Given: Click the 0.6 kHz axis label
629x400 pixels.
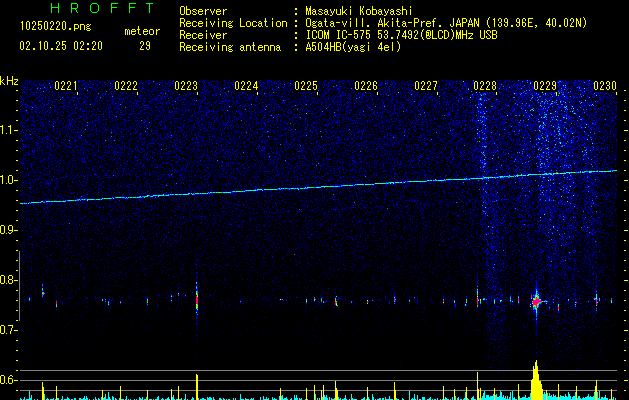Looking at the screenshot, I should point(8,380).
